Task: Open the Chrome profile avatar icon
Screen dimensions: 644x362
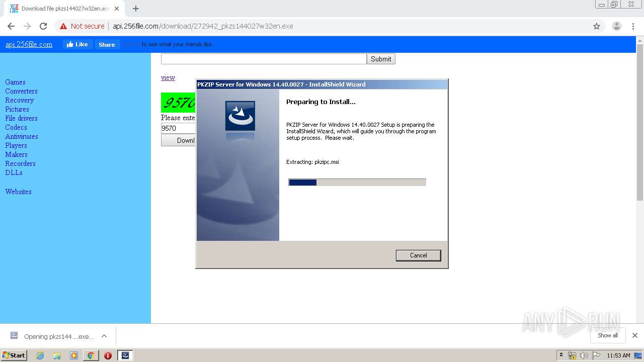Action: pos(616,26)
